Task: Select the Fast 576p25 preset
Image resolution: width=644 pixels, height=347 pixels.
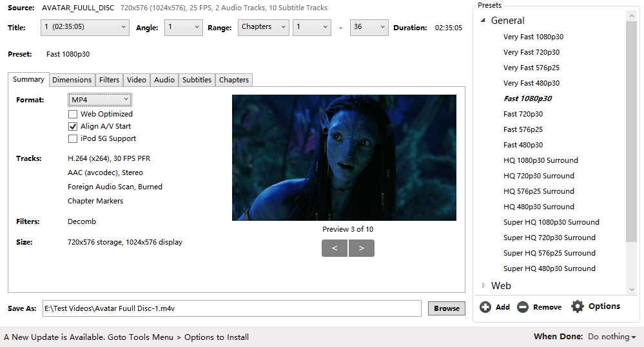Action: (x=523, y=129)
